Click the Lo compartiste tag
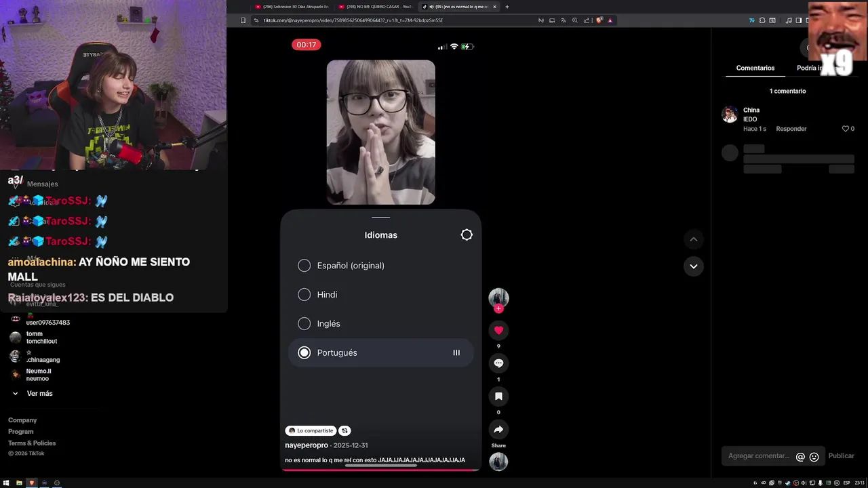868x488 pixels. (x=311, y=430)
